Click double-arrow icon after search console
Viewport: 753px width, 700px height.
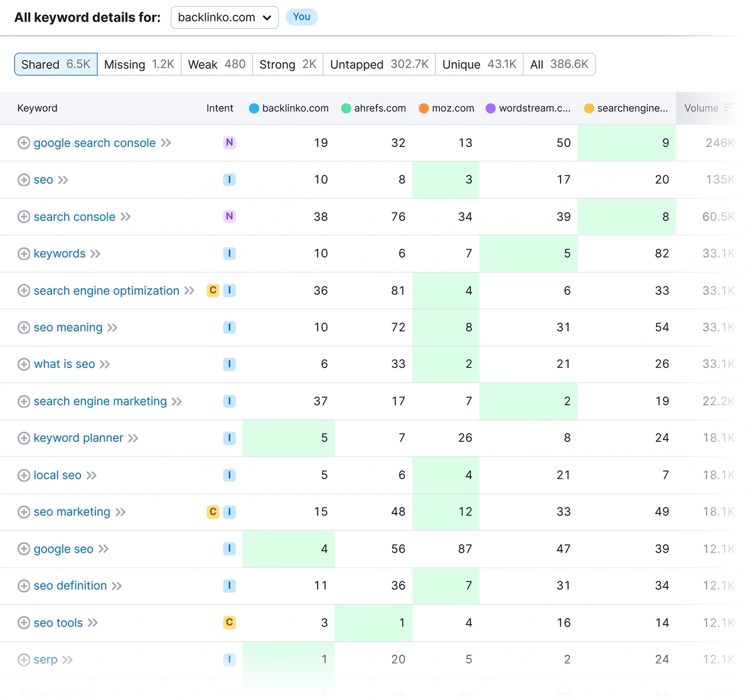point(125,217)
